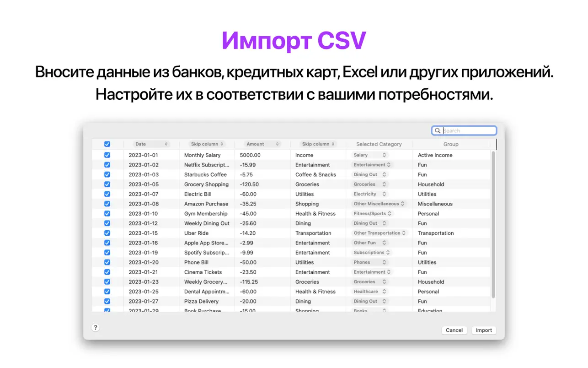Select the -120.50 amount cell
The image size is (588, 368).
pos(249,184)
